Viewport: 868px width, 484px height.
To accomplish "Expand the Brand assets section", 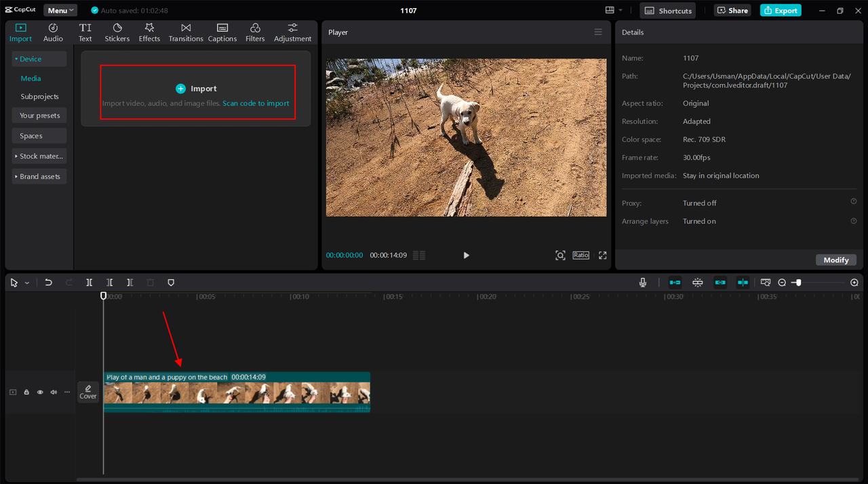I will (x=39, y=176).
